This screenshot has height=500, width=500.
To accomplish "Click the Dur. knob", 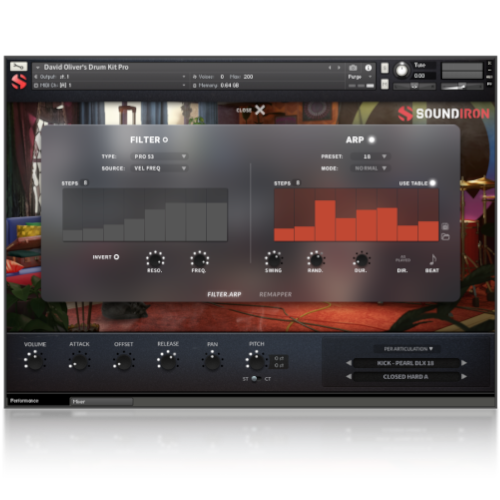I will pos(361,260).
